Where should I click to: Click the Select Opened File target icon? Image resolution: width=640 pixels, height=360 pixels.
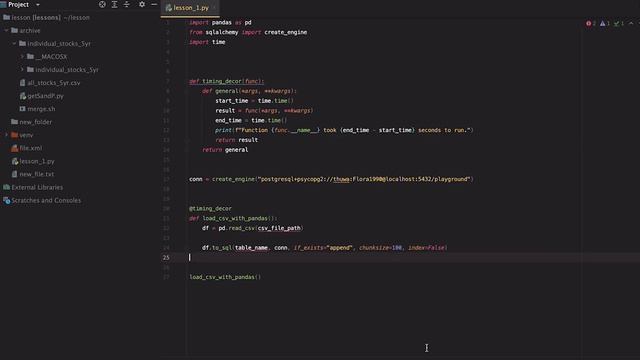tap(102, 4)
